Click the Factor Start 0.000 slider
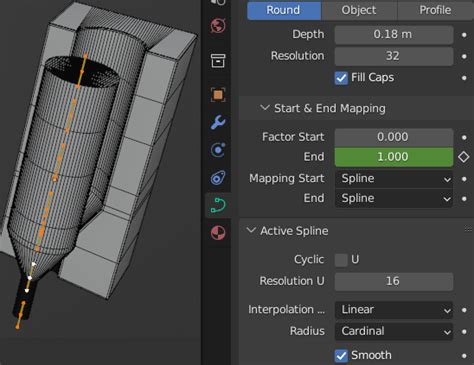This screenshot has width=474, height=365. coord(394,137)
